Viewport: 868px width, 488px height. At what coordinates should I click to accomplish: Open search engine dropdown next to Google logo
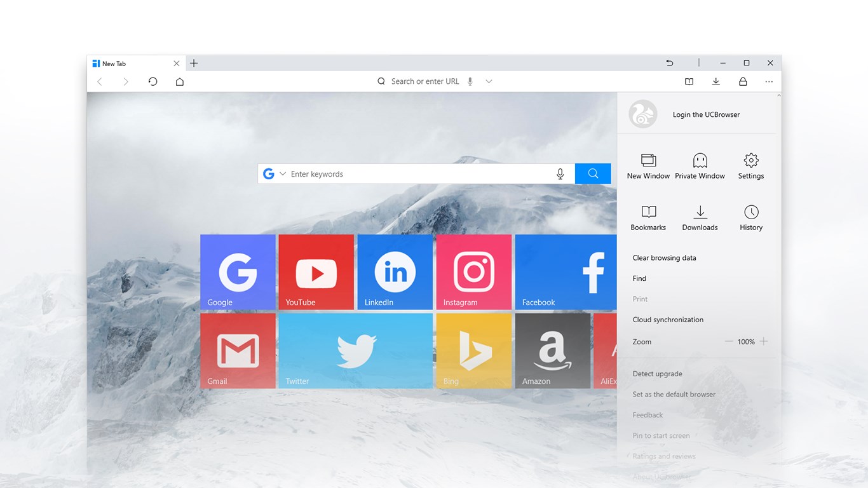[283, 174]
